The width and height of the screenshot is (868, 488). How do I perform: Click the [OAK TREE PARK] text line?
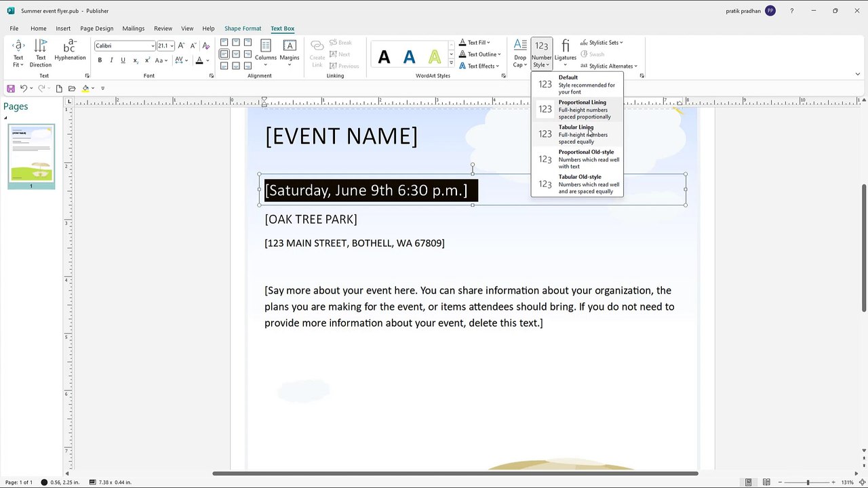tap(311, 219)
